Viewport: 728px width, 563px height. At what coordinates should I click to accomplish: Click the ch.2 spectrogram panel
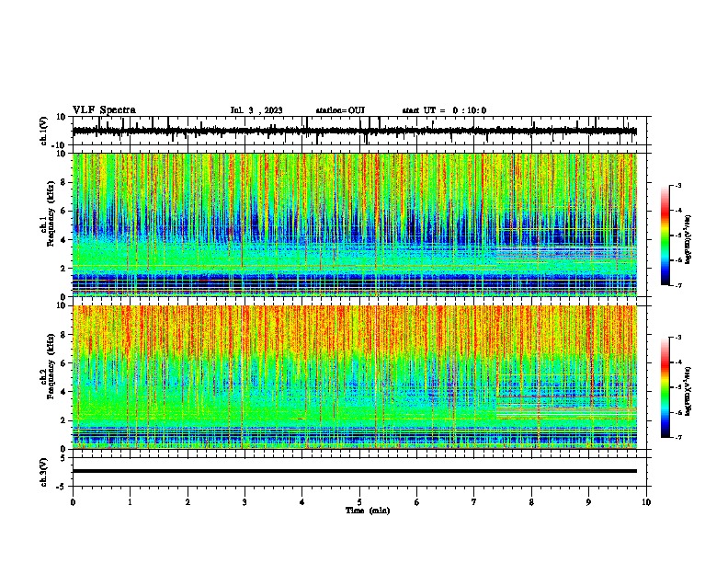pos(355,377)
